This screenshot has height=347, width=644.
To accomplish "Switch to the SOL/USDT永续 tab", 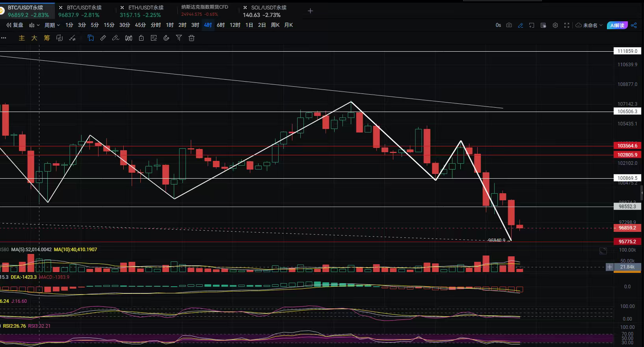I will click(268, 7).
